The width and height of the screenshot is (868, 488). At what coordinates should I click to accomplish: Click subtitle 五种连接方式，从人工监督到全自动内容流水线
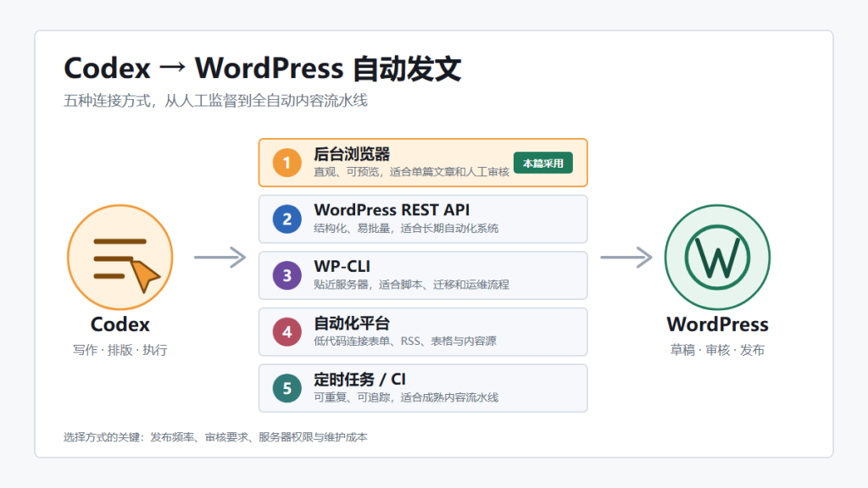click(x=215, y=101)
